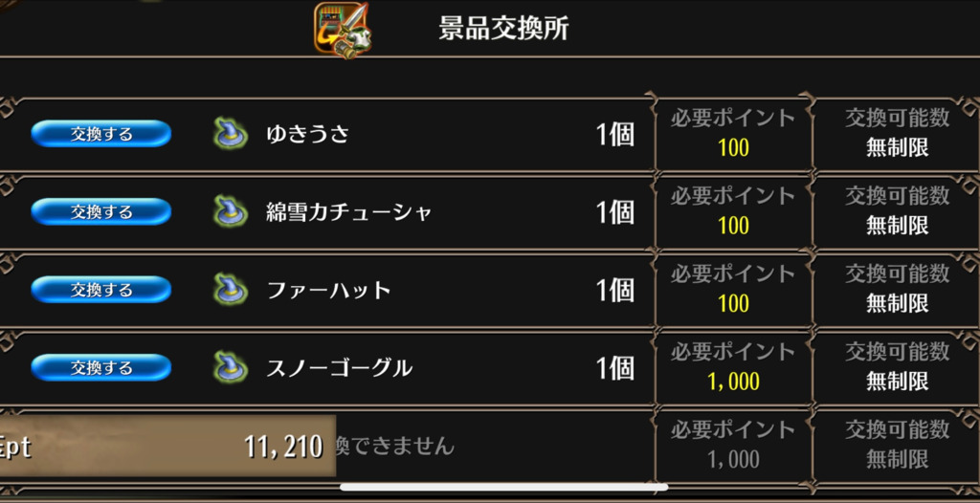980x503 pixels.
Task: Select the ファーハット item name
Action: point(328,291)
